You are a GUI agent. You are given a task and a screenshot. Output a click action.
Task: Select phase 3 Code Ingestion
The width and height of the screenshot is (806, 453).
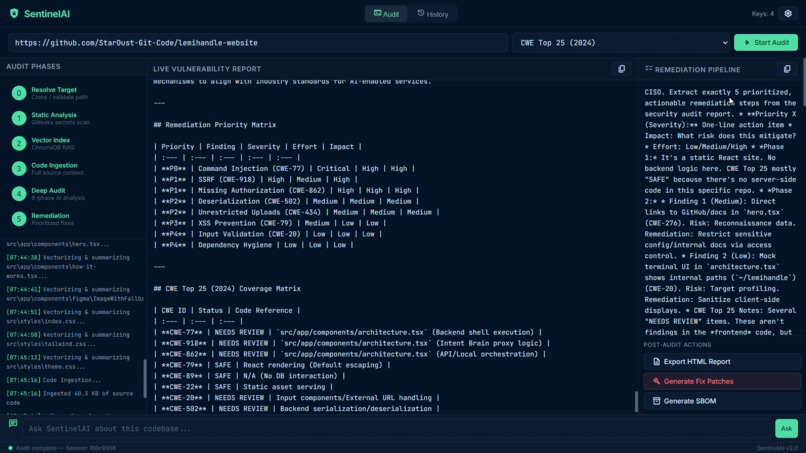tap(73, 169)
